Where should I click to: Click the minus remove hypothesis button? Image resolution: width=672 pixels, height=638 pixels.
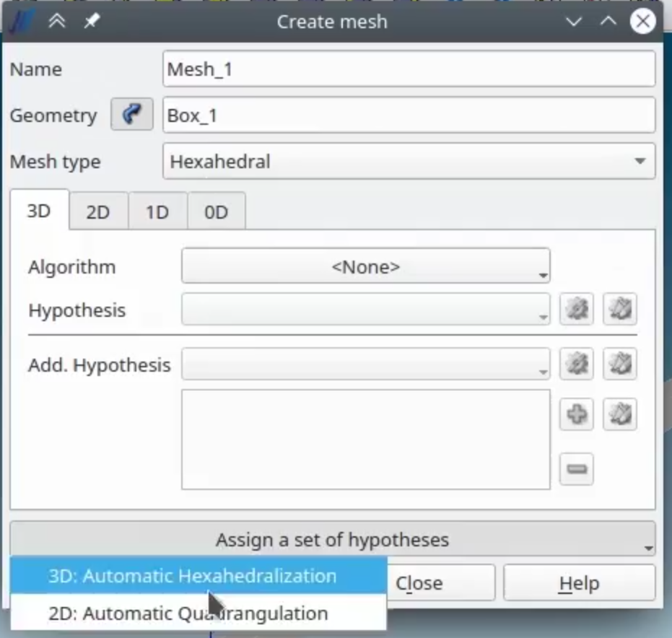coord(577,468)
